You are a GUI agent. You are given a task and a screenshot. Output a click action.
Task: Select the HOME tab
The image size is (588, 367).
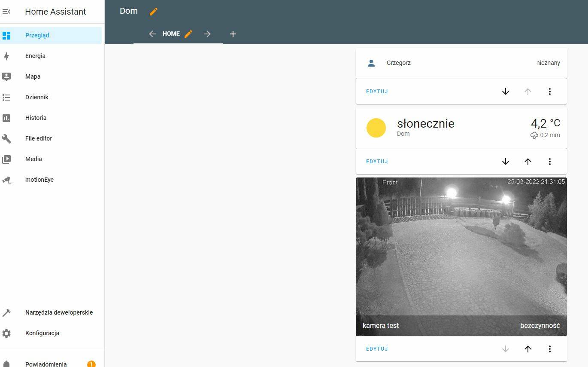point(171,34)
